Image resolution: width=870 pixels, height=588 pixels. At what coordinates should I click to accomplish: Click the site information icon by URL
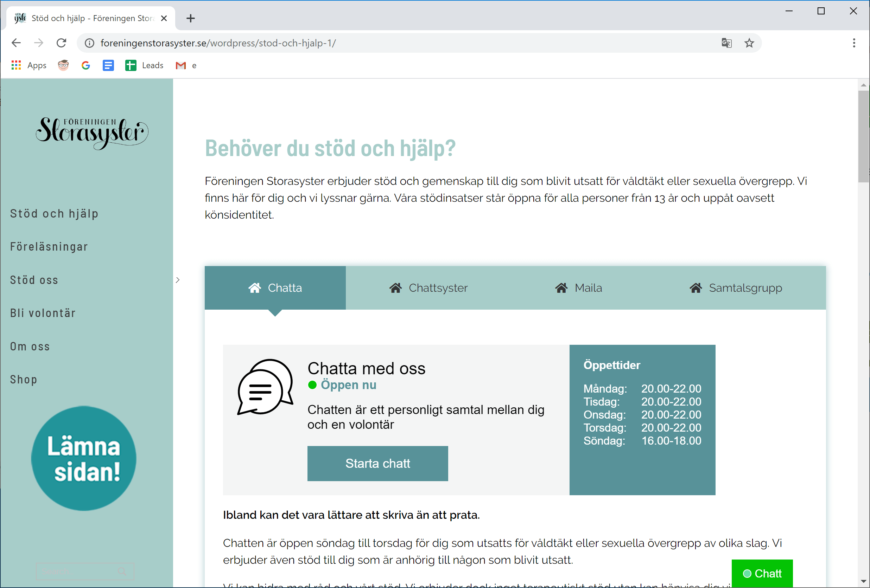click(89, 43)
